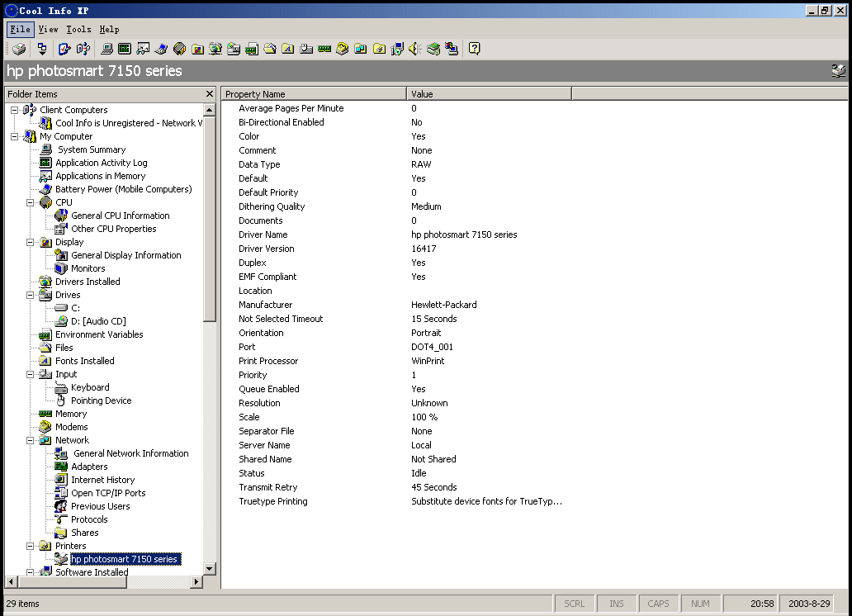Collapse the Client Computers tree node
This screenshot has height=616, width=852.
[x=15, y=110]
